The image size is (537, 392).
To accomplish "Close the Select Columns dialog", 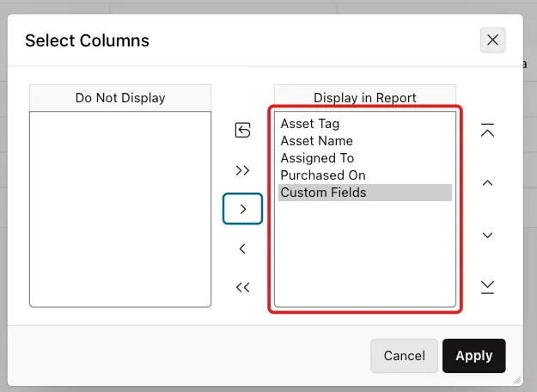I will [x=492, y=40].
